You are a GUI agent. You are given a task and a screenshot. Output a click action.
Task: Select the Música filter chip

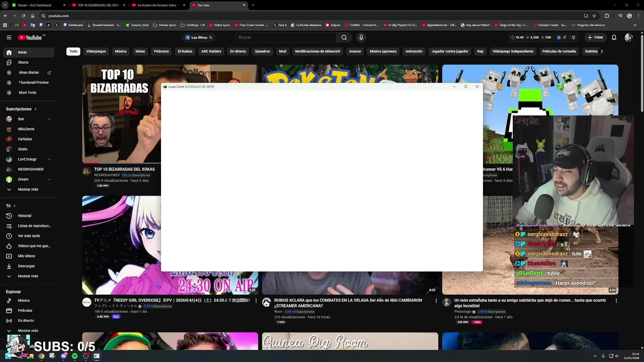pyautogui.click(x=121, y=51)
